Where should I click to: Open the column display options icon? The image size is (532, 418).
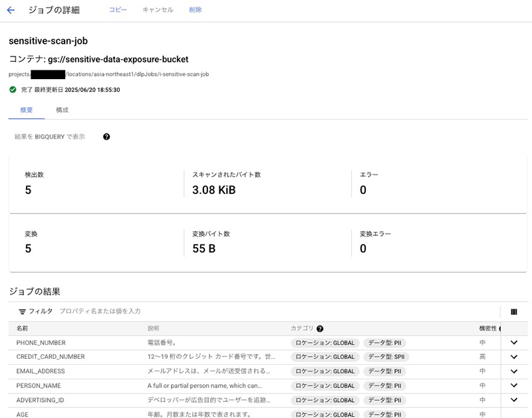click(x=513, y=311)
